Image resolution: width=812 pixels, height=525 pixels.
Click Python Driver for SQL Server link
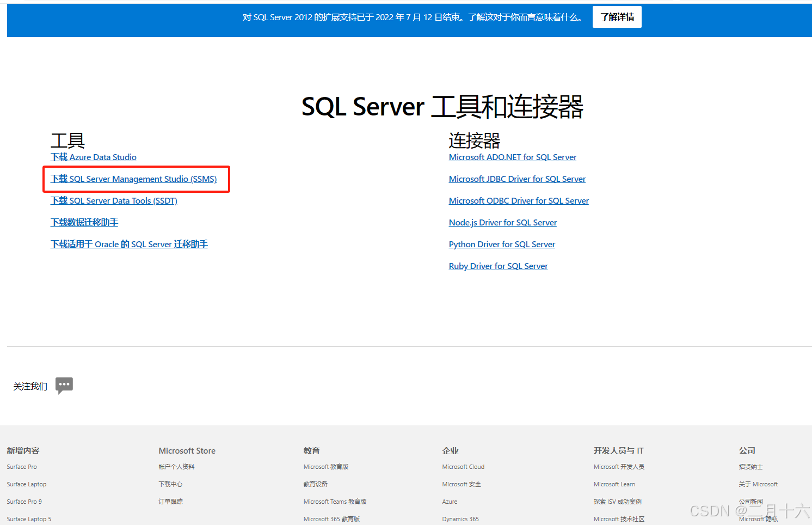coord(502,244)
